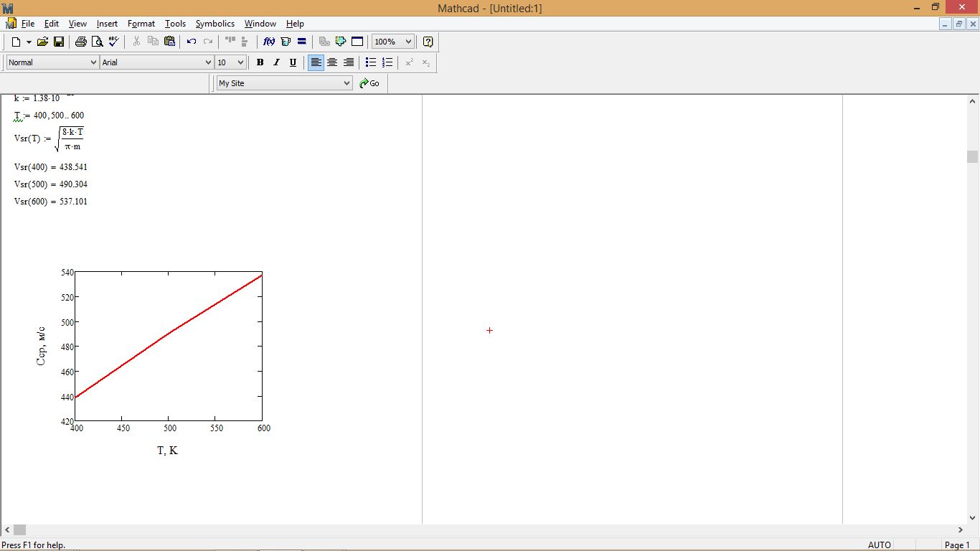Screen dimensions: 980x551
Task: Click the vertical scrollbar down arrow
Action: pyautogui.click(x=972, y=518)
